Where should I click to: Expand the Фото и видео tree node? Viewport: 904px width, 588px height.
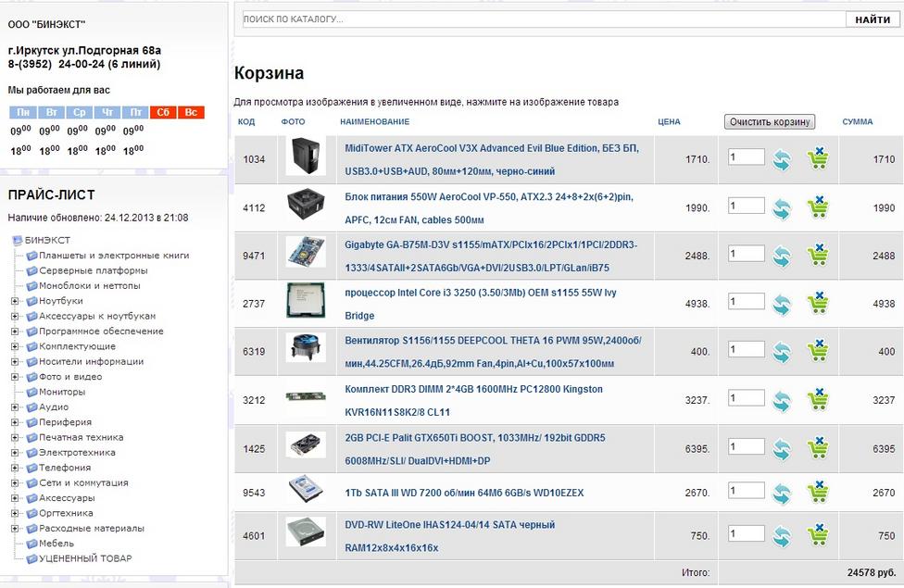tap(15, 377)
